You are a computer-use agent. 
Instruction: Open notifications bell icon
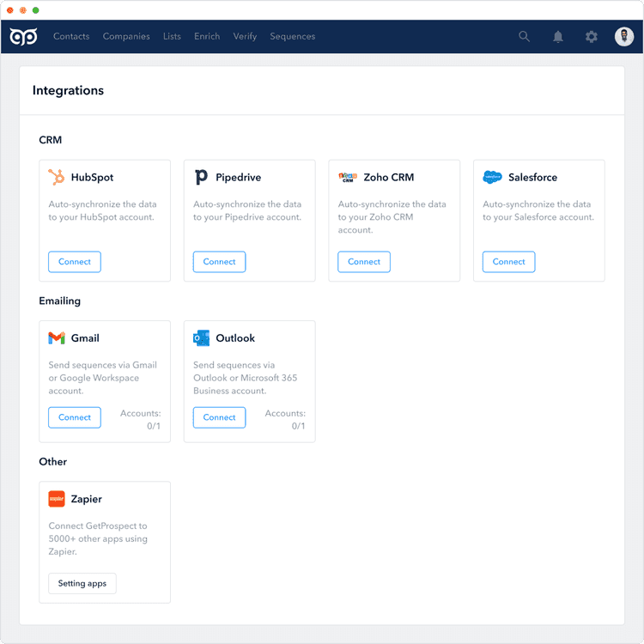coord(558,37)
